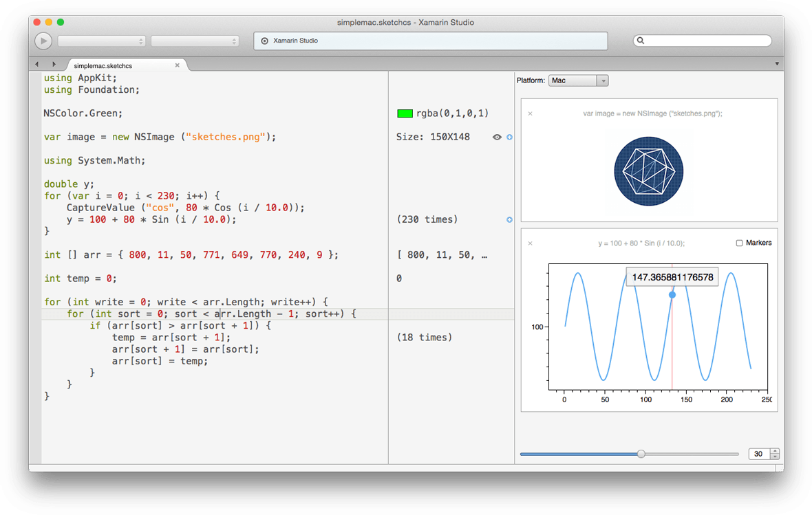Click the code line NSColor.Green;
The height and width of the screenshot is (515, 812).
[83, 113]
